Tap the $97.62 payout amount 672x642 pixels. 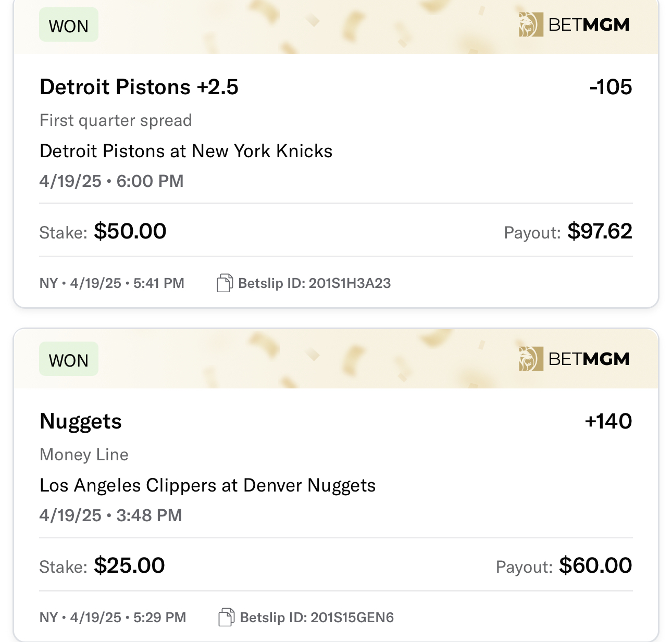pyautogui.click(x=600, y=231)
